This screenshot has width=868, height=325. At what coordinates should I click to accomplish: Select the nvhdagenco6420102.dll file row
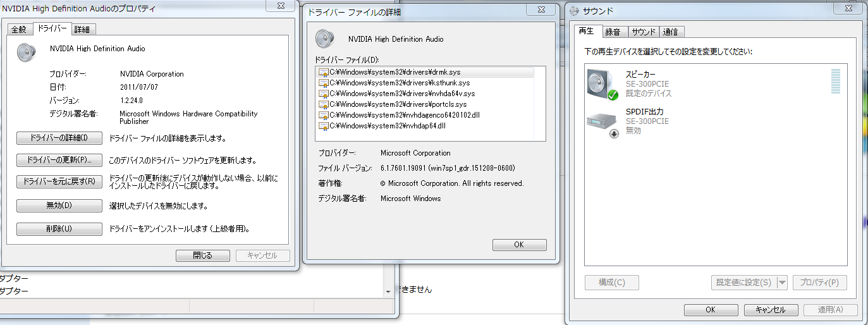coord(425,115)
